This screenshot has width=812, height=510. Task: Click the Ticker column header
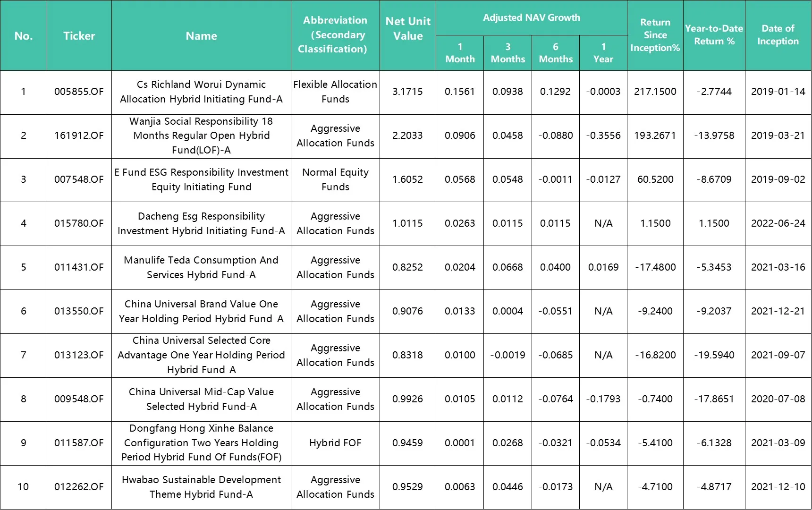click(x=79, y=36)
